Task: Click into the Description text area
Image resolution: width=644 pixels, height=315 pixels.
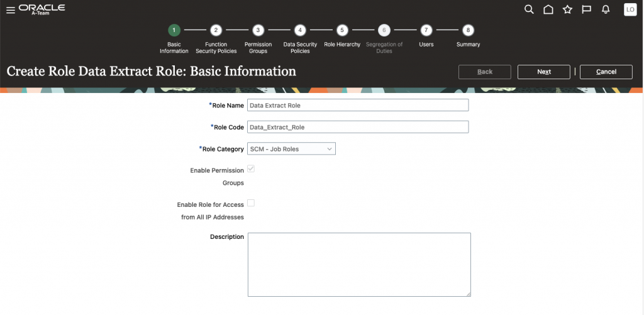Action: [x=358, y=264]
